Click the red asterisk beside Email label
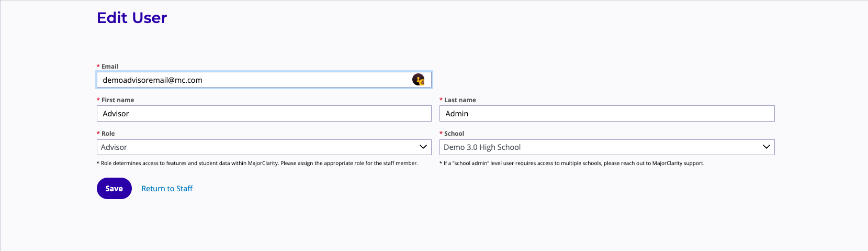 (x=98, y=67)
